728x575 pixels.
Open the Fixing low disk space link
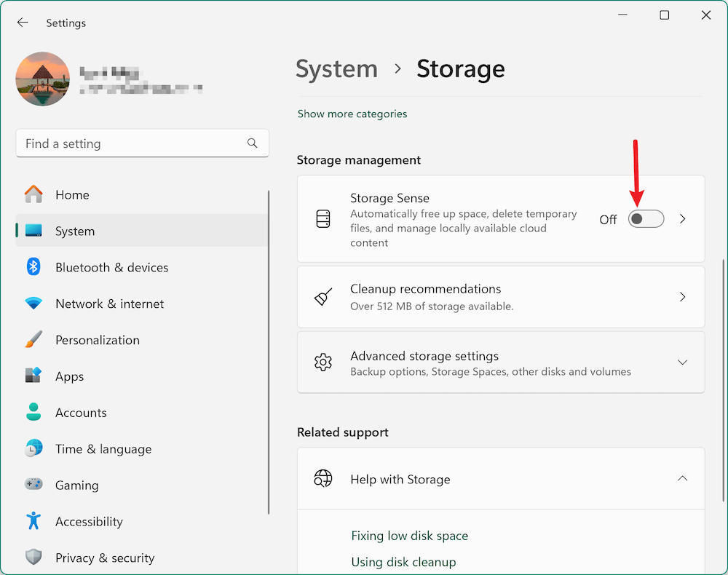[410, 535]
